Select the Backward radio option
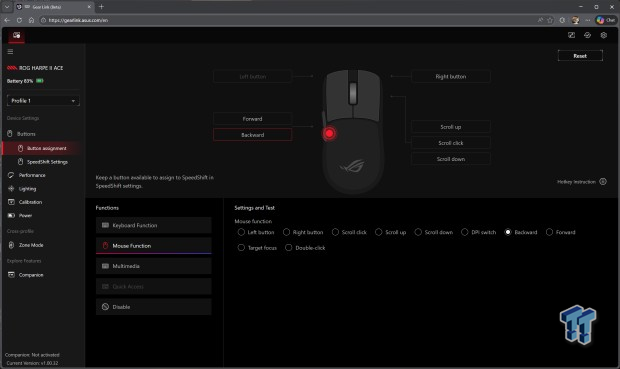This screenshot has width=620, height=369. click(508, 232)
